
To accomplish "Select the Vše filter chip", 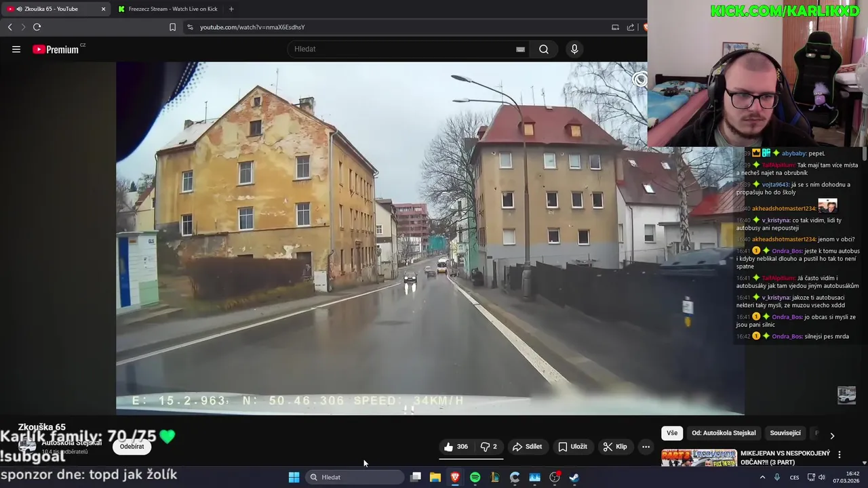I will tap(672, 433).
